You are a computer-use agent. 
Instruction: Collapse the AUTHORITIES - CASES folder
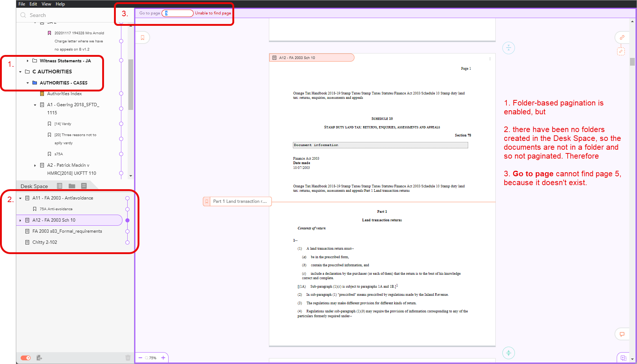[x=27, y=83]
